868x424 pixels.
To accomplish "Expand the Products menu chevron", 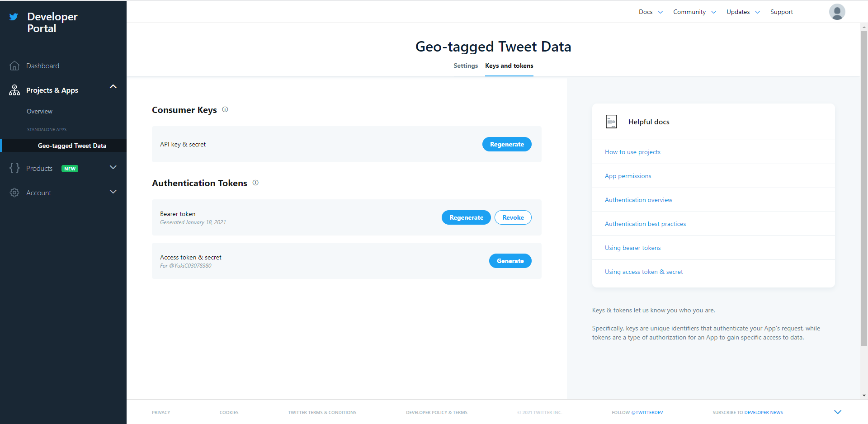I will coord(113,167).
